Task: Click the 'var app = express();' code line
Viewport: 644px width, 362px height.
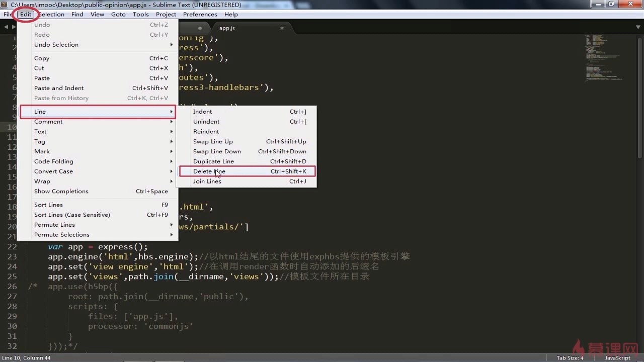Action: tap(98, 247)
